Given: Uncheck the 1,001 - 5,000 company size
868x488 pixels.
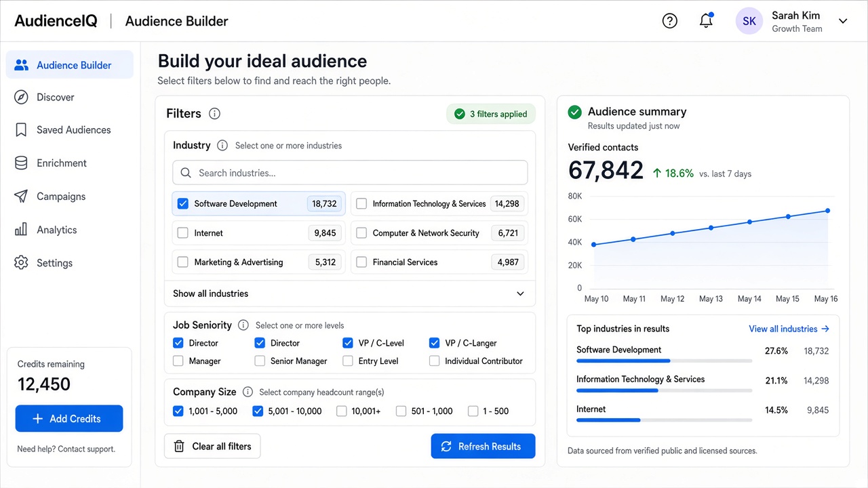Looking at the screenshot, I should [x=178, y=411].
